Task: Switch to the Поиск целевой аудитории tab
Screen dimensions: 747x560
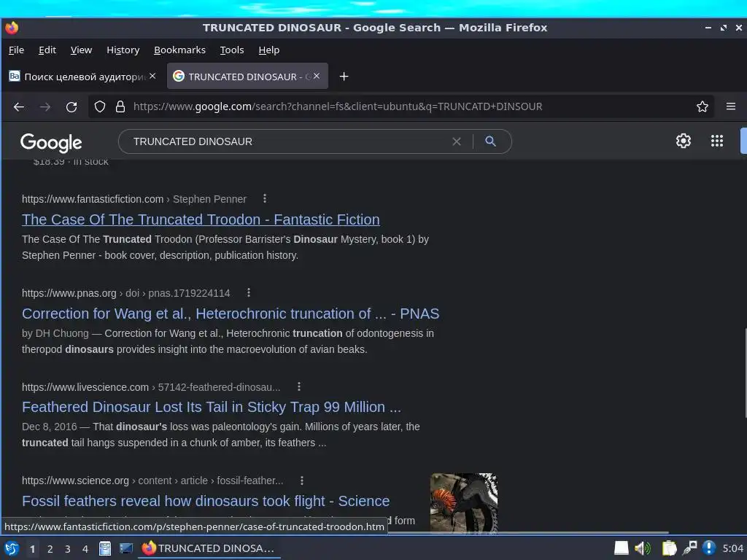Action: pyautogui.click(x=83, y=76)
